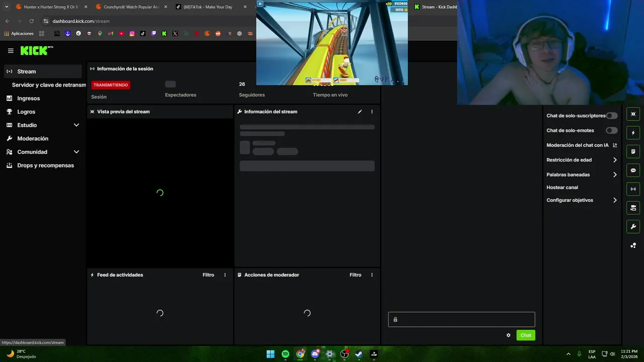Switch to Stream - Kick Dashboard tab
The width and height of the screenshot is (644, 362).
(x=434, y=7)
